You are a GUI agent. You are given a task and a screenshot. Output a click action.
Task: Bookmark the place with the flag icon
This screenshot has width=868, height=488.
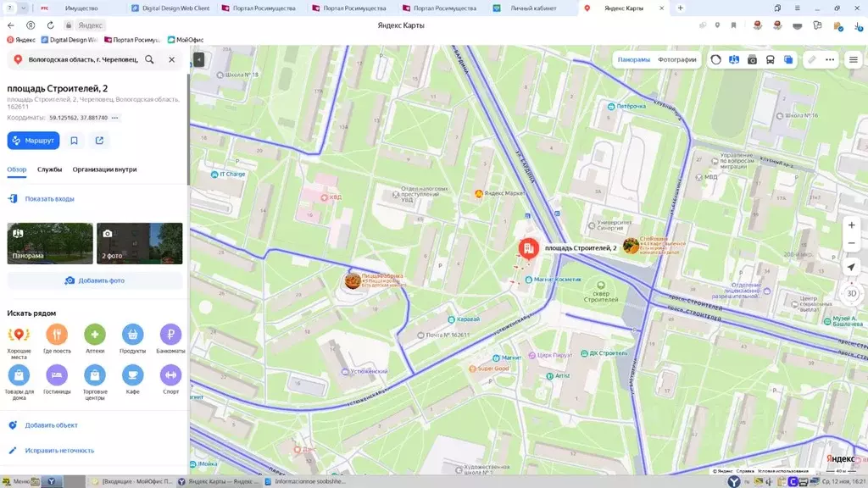[x=75, y=140]
